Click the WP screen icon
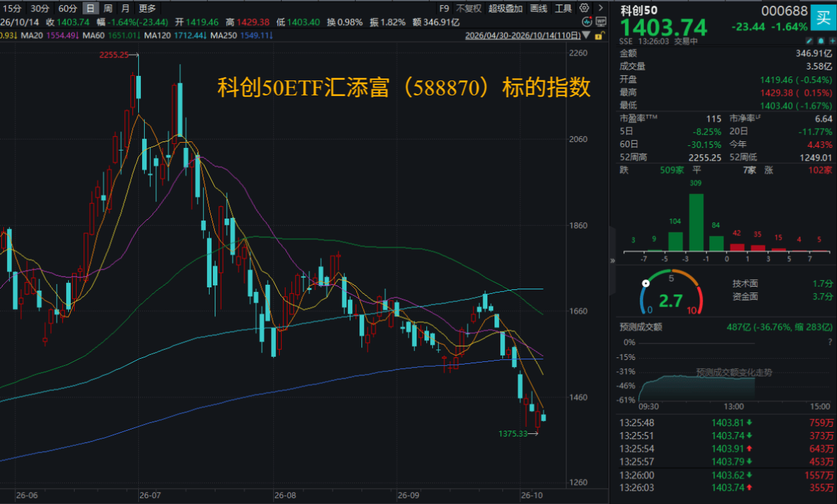837x504 pixels. tap(600, 21)
